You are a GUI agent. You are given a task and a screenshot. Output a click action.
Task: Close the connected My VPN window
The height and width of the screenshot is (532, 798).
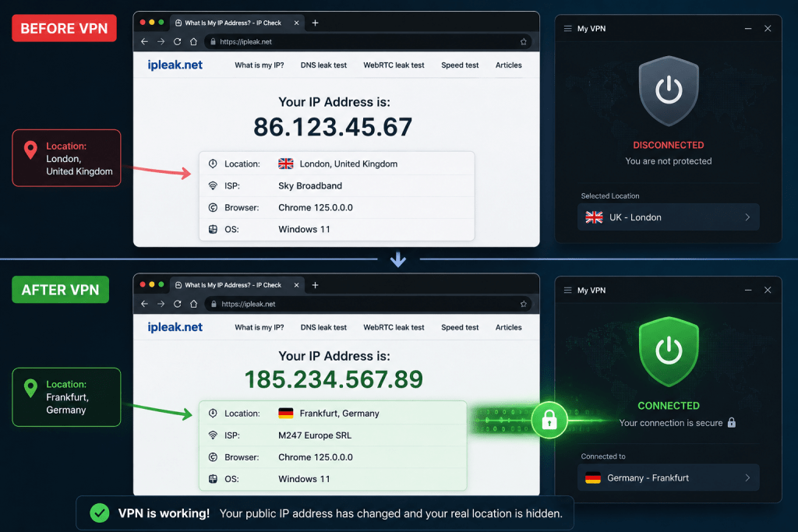coord(768,290)
